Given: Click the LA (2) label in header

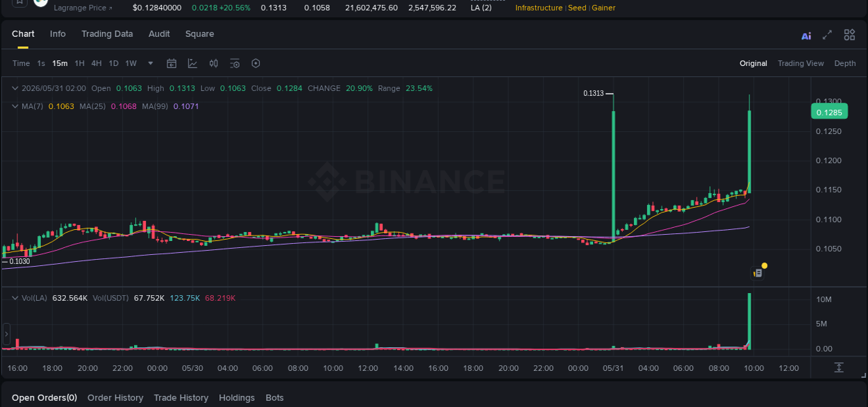Looking at the screenshot, I should point(481,8).
